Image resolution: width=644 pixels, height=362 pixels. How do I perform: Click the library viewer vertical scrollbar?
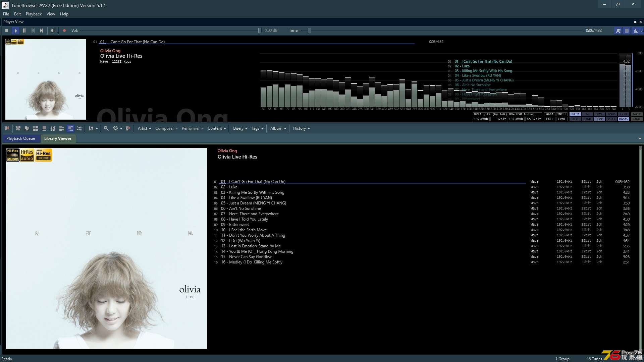pyautogui.click(x=640, y=250)
